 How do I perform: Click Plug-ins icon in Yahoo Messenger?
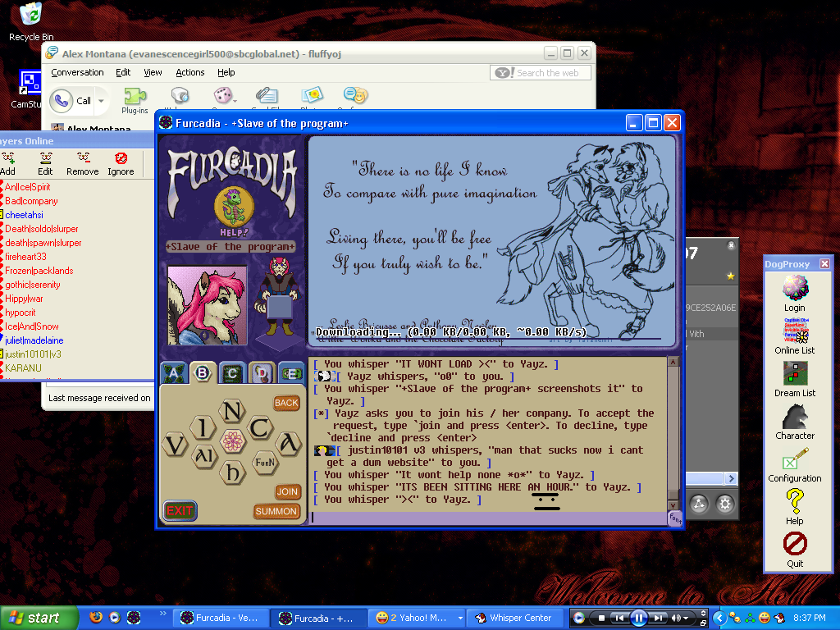[x=135, y=101]
